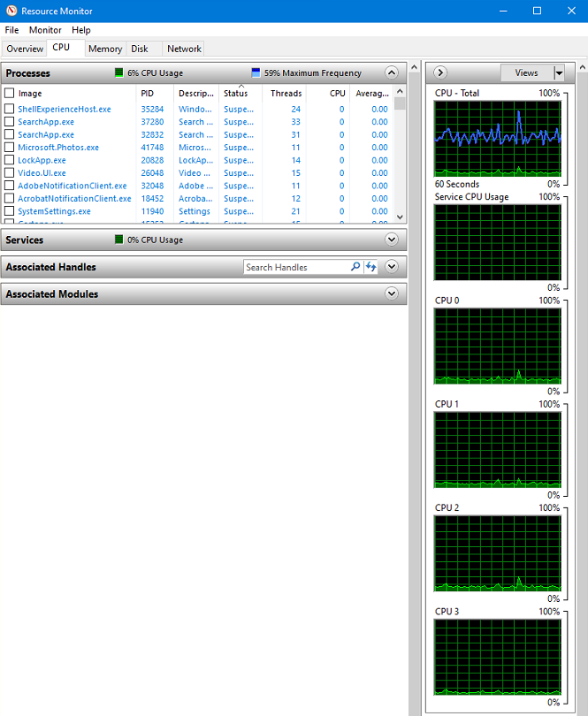Viewport: 588px width, 716px height.
Task: Switch to the Network tab
Action: click(x=184, y=49)
